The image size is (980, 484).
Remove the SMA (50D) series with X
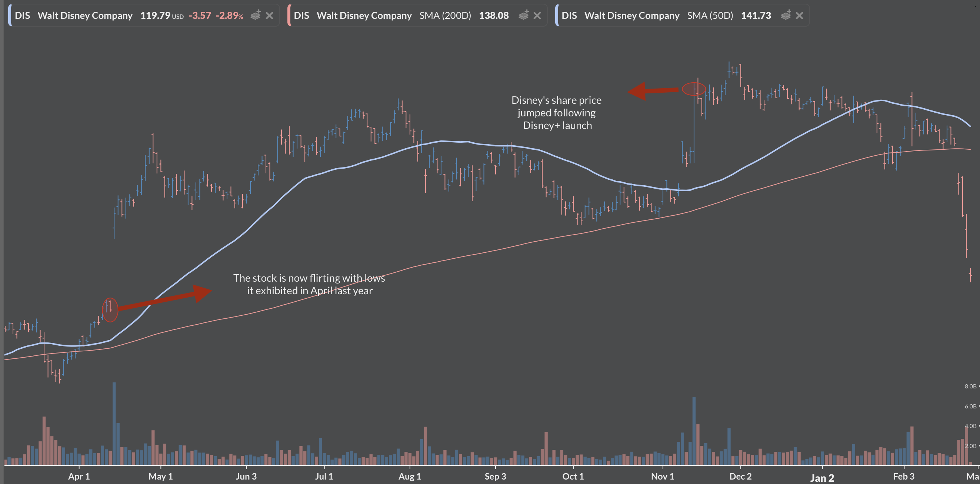[x=800, y=16]
